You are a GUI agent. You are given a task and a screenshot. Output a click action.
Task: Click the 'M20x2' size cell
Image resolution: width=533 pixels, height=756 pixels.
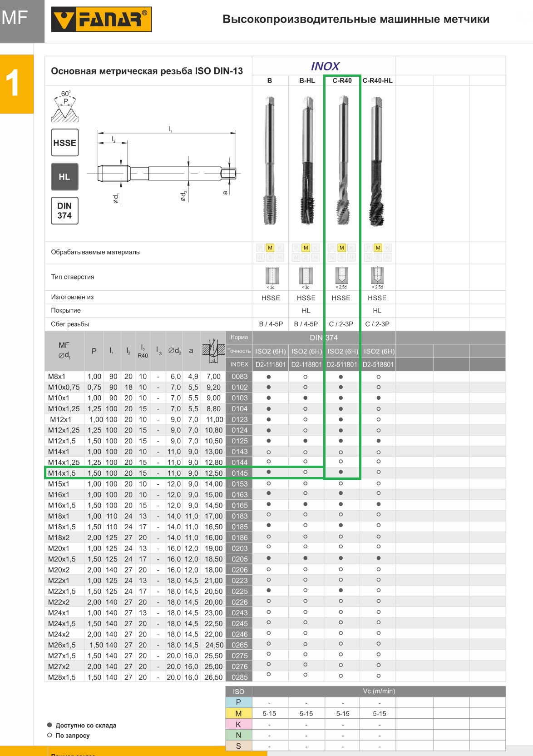click(59, 570)
